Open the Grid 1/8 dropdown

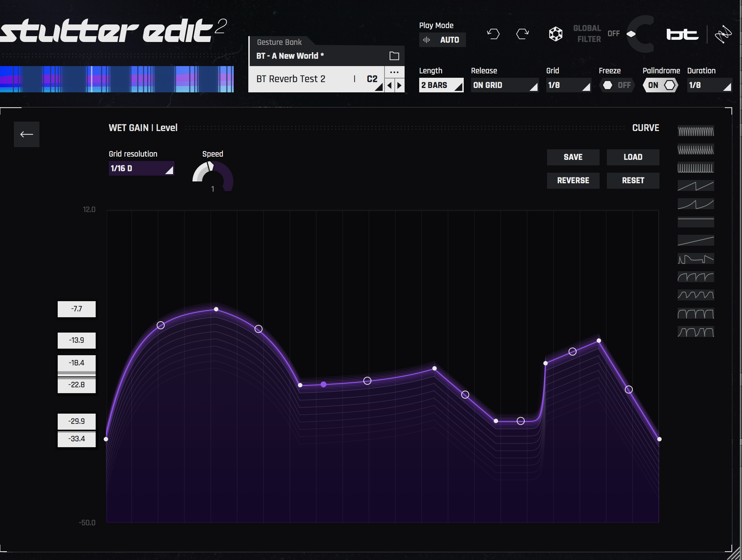[568, 85]
